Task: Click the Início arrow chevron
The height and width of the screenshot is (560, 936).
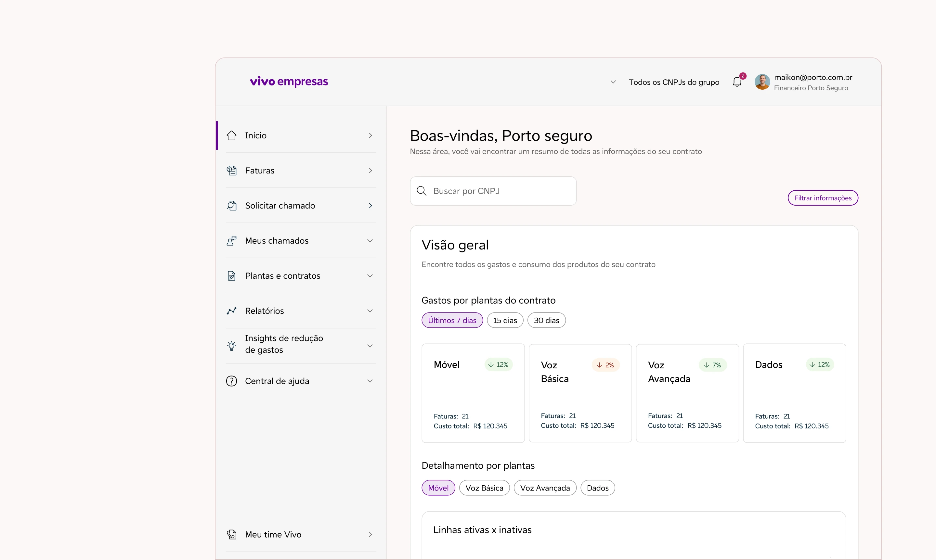Action: tap(370, 135)
